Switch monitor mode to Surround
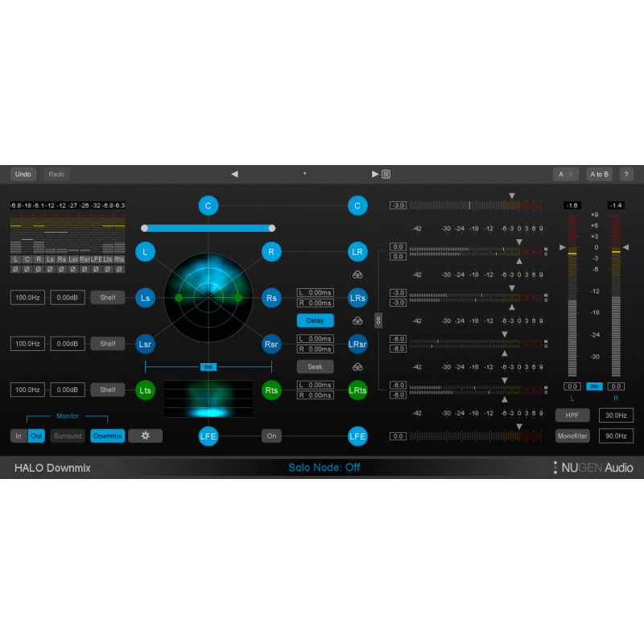This screenshot has width=644, height=644. [67, 436]
